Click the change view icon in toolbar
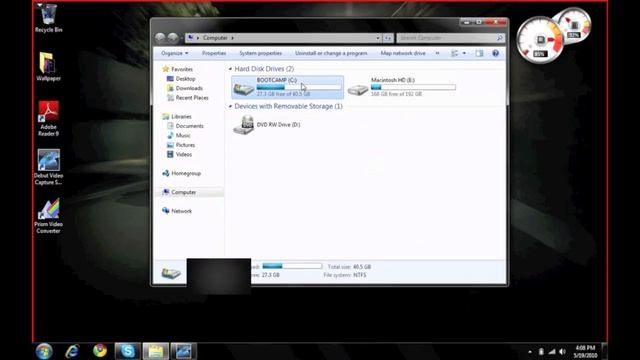The height and width of the screenshot is (360, 640). pos(454,53)
